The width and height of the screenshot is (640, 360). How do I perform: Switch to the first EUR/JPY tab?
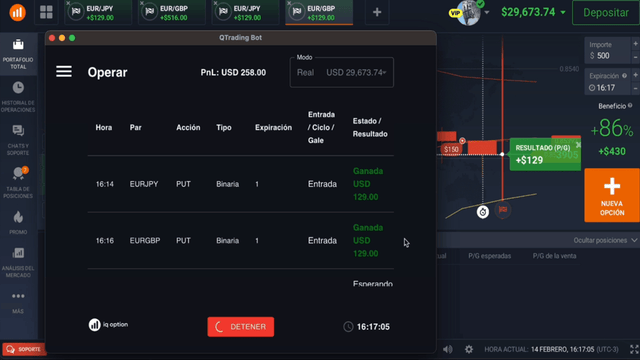98,13
